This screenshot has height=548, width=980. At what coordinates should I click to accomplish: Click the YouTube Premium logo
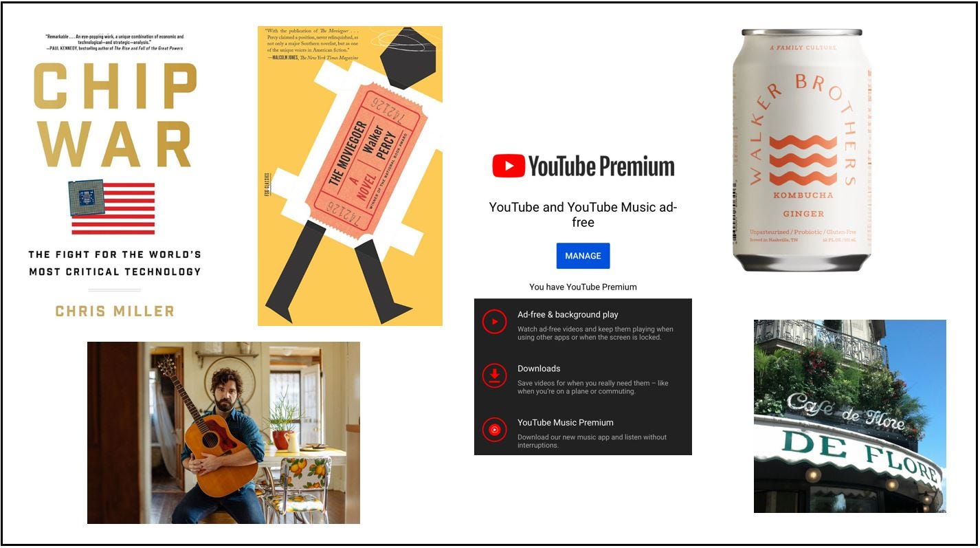(x=583, y=166)
